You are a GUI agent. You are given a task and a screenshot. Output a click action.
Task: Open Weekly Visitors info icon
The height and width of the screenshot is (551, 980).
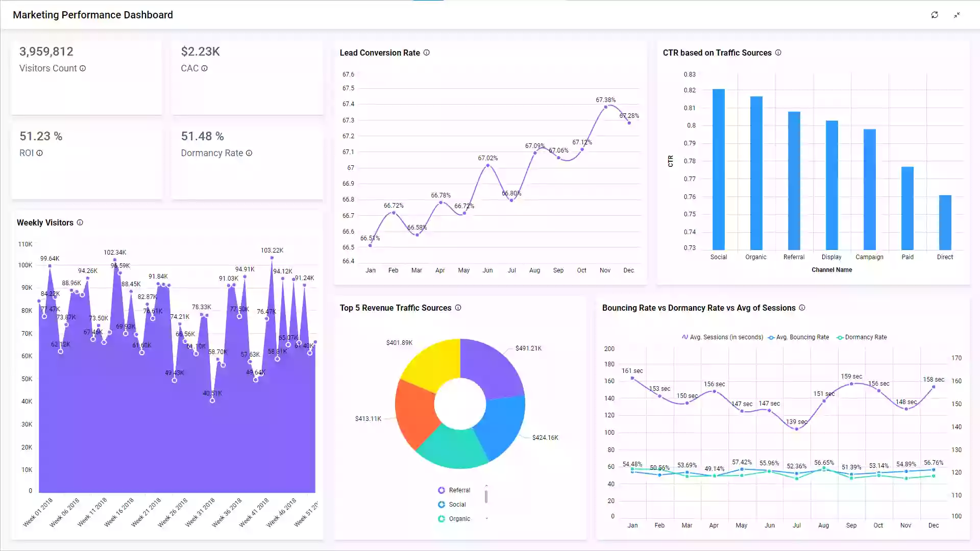coord(80,222)
